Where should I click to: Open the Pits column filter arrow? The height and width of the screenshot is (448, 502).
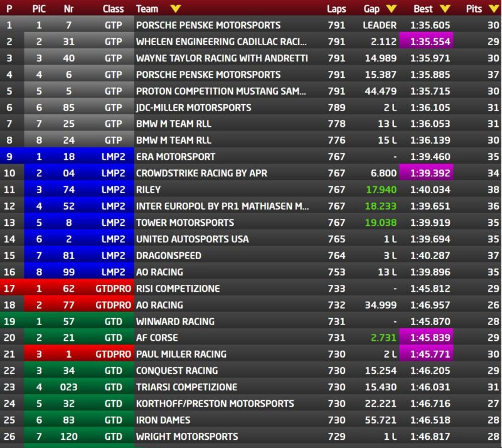pyautogui.click(x=494, y=9)
